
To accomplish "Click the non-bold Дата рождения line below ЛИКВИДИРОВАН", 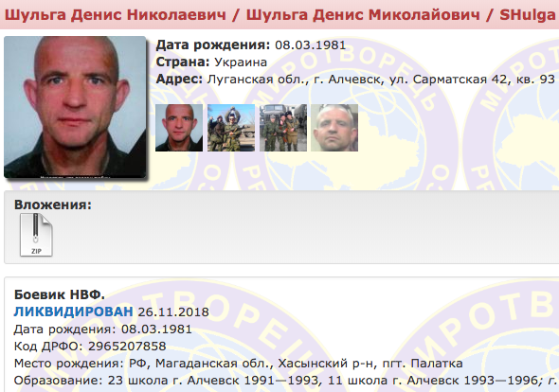I will (102, 329).
